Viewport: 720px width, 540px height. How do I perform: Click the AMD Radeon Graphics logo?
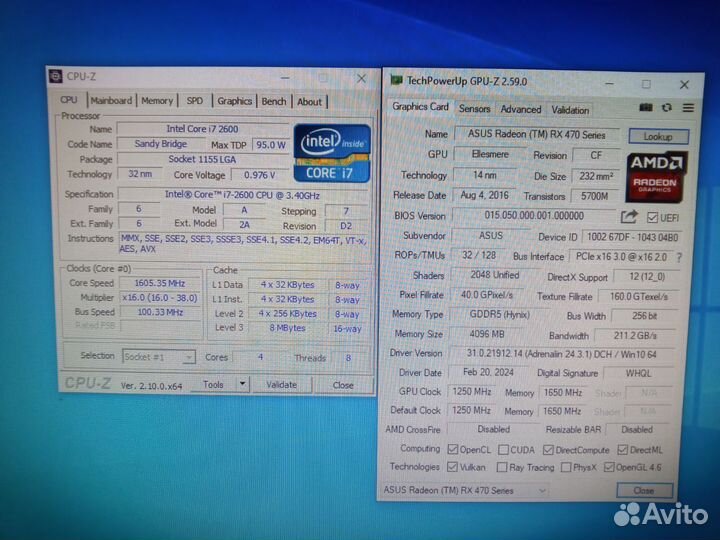[x=656, y=177]
